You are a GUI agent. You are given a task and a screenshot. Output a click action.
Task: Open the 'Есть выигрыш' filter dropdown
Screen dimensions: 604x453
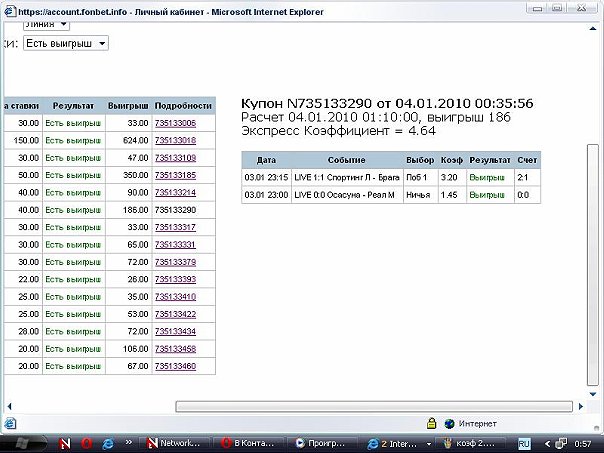pyautogui.click(x=66, y=43)
